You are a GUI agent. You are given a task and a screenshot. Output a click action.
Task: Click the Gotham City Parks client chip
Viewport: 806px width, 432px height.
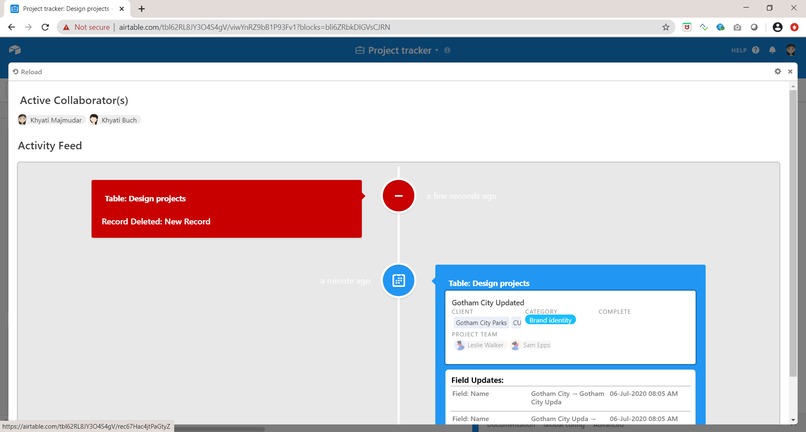pos(481,323)
